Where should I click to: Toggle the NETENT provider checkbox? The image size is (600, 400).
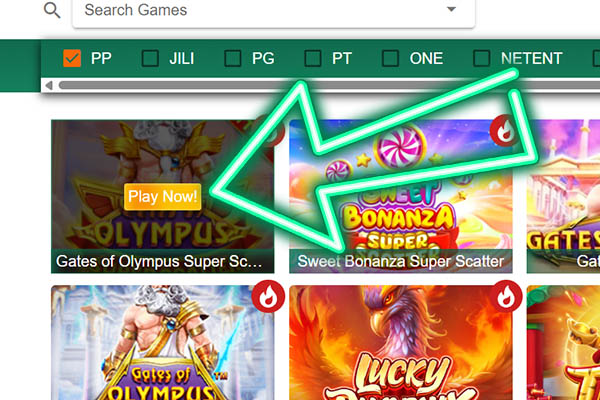[x=481, y=59]
